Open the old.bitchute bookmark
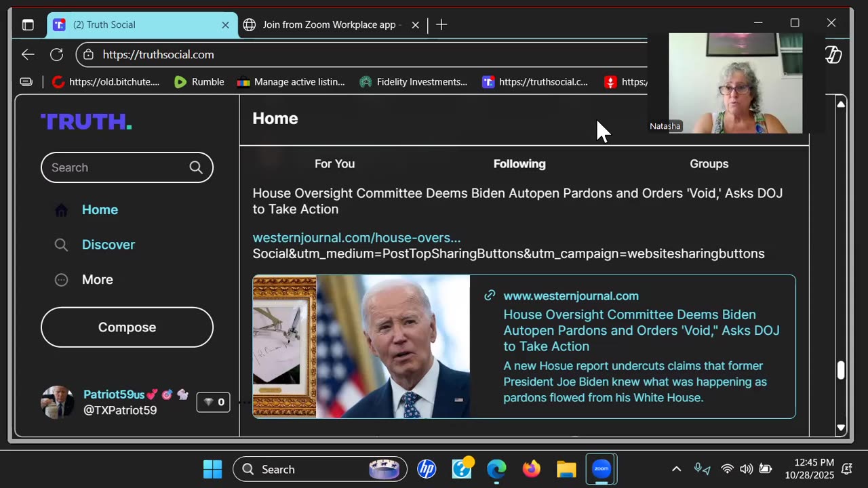 106,82
